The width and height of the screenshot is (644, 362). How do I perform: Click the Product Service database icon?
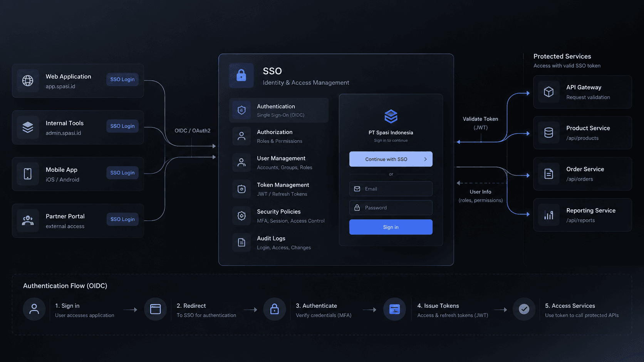548,133
